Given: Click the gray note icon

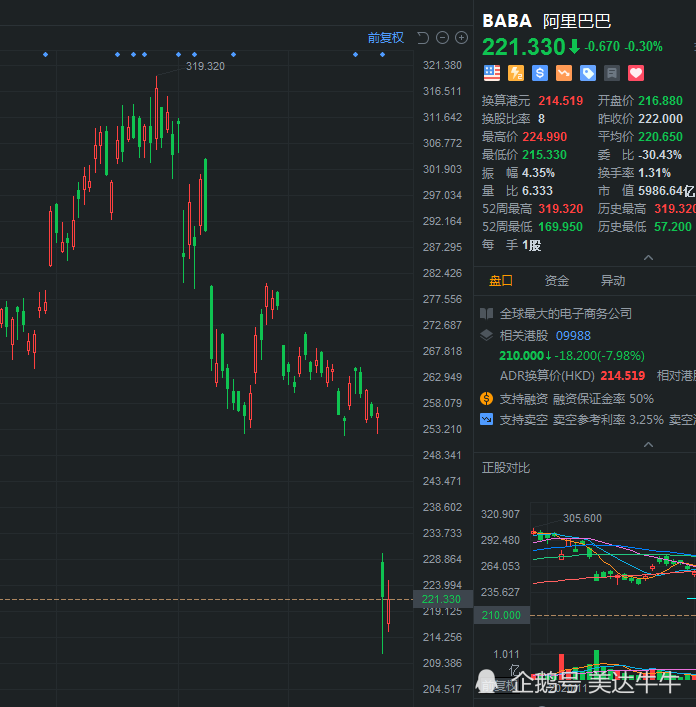Looking at the screenshot, I should click(x=612, y=73).
